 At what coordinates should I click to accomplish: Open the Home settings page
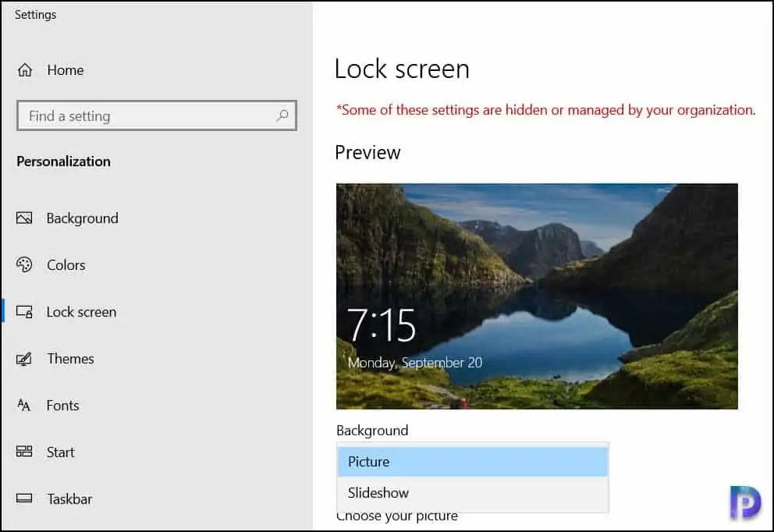(66, 70)
